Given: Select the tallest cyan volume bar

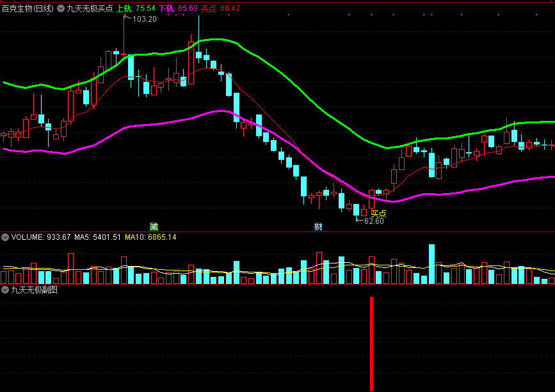Looking at the screenshot, I should [x=431, y=264].
